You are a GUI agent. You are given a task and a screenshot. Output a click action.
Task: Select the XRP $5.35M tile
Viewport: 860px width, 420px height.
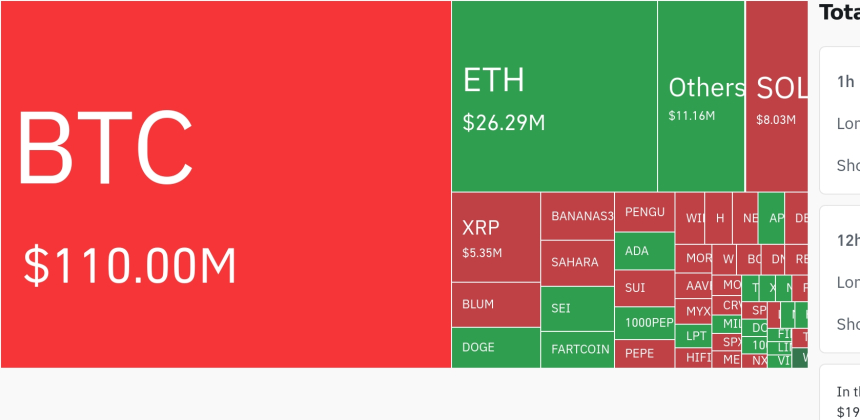tap(495, 237)
